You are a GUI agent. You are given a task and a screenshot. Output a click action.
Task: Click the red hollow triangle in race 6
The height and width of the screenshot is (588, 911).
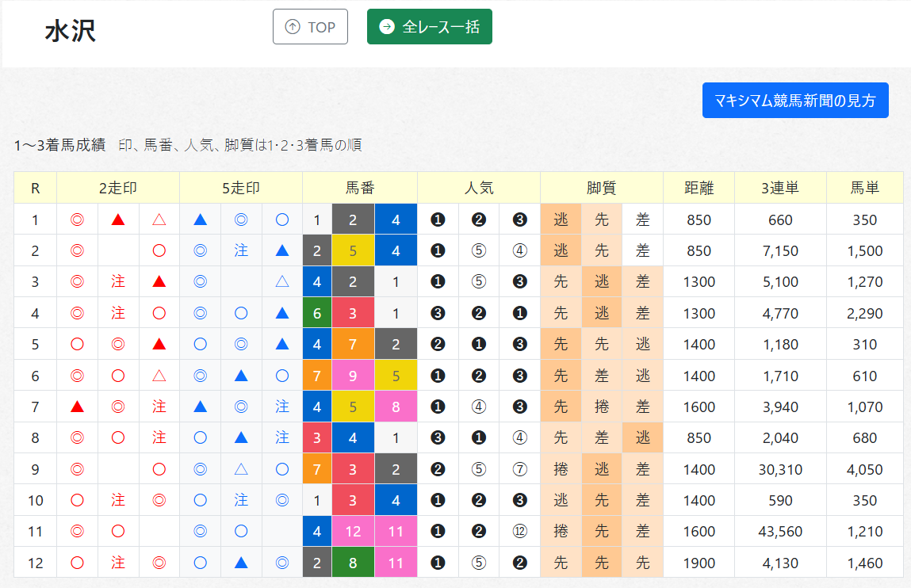click(159, 376)
